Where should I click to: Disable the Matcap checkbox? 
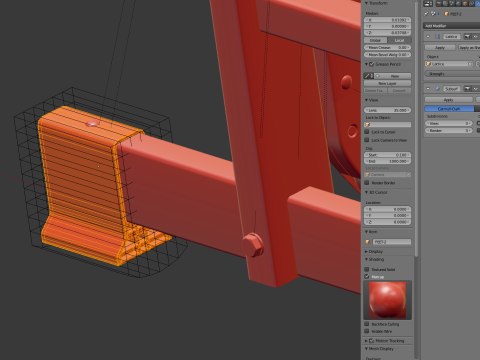coord(367,277)
